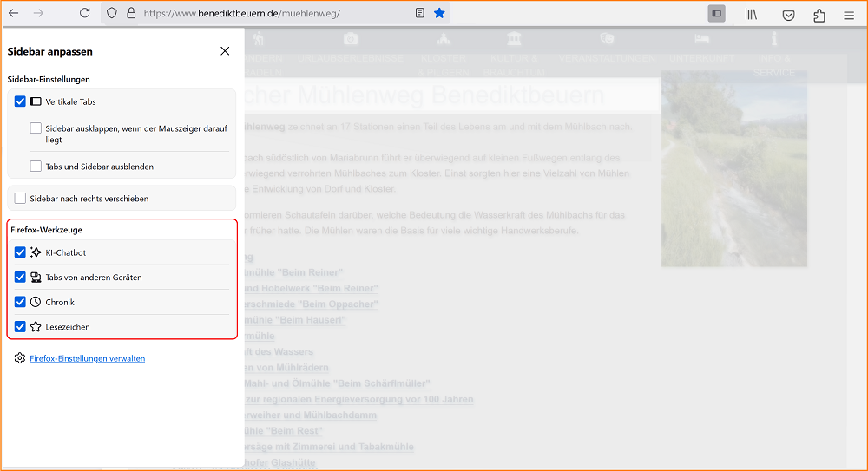Open the schmiede "Beim Oppacher" link

click(311, 304)
